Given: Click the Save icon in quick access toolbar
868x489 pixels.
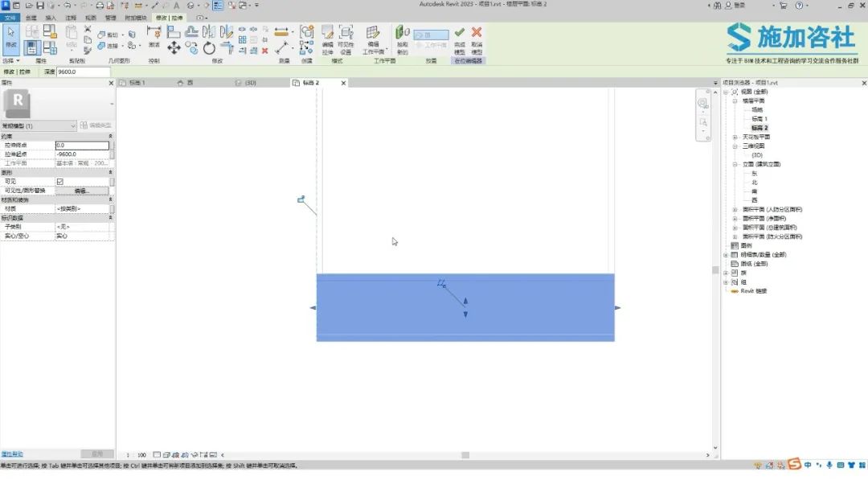Looking at the screenshot, I should 40,6.
